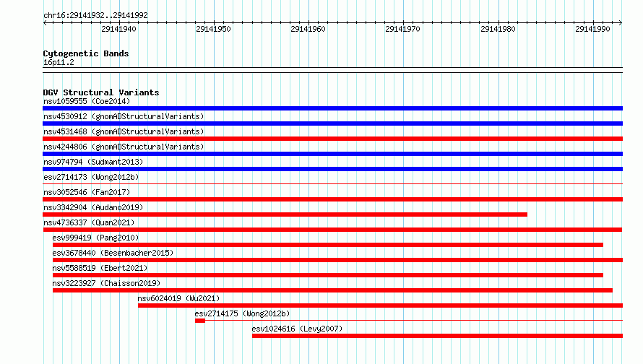The width and height of the screenshot is (643, 364).
Task: Open variant nsv3342904 (Audano2019) label
Action: pyautogui.click(x=93, y=207)
